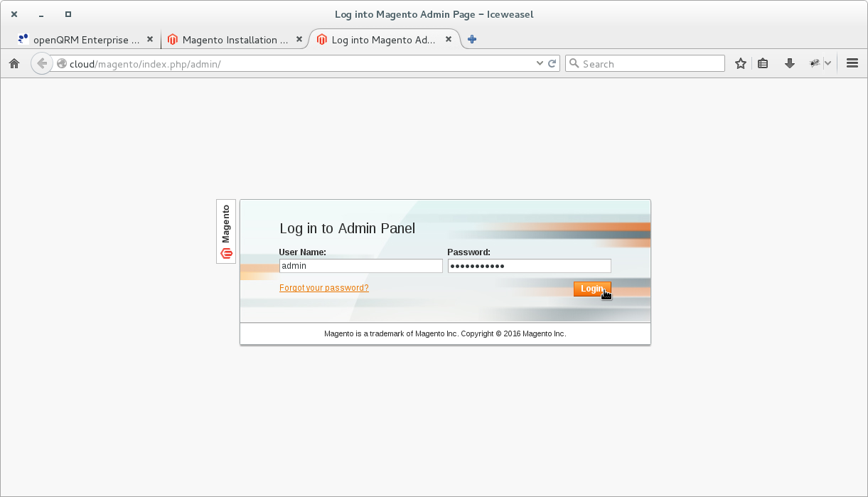Close the Log into Magento Admin tab
Viewport: 868px width, 497px height.
(x=449, y=40)
